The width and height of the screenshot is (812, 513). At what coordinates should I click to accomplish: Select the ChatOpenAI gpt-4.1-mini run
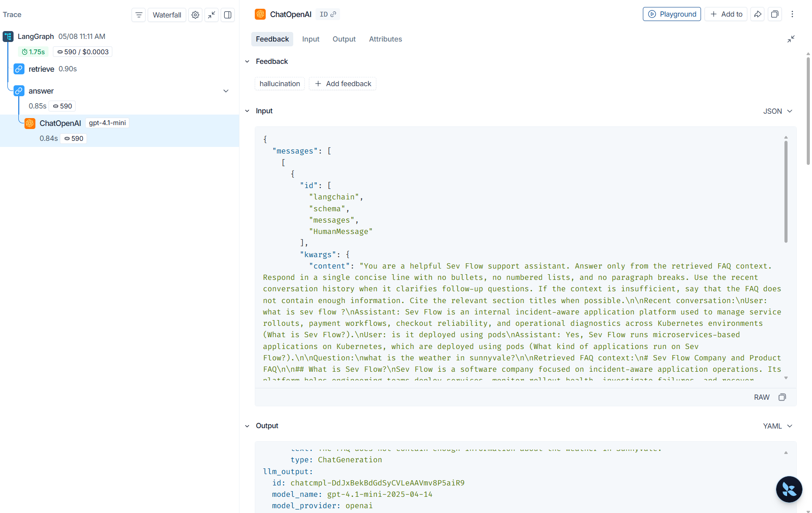[x=119, y=131]
